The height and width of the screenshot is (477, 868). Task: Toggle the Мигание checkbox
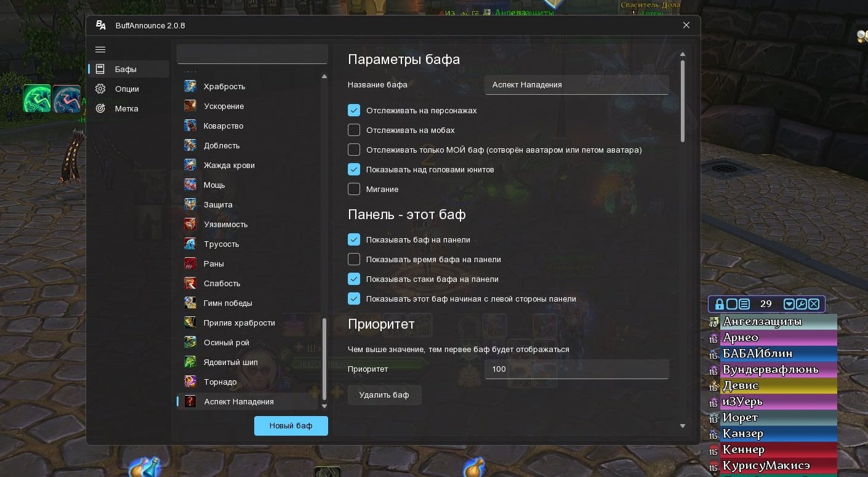click(x=354, y=190)
